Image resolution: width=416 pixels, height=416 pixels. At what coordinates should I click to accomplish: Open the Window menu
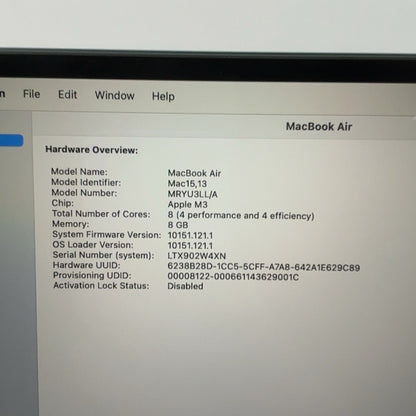[115, 95]
